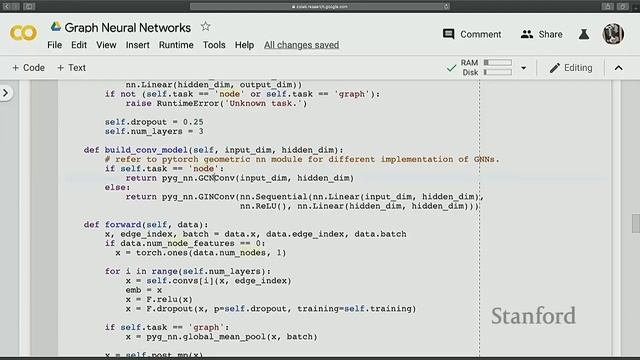Viewport: 640px width, 360px height.
Task: Click the 'def build_conv_model' code line
Action: [x=213, y=150]
